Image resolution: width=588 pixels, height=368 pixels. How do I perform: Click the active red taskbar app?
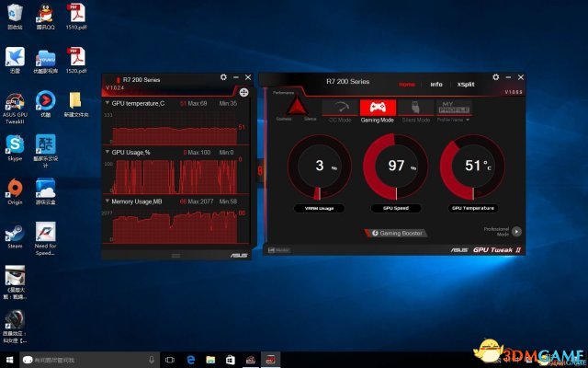pos(271,360)
